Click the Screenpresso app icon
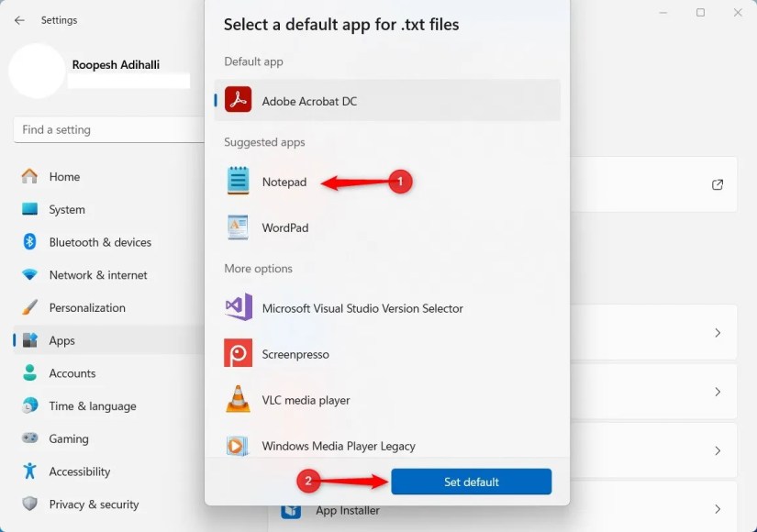 pyautogui.click(x=238, y=353)
